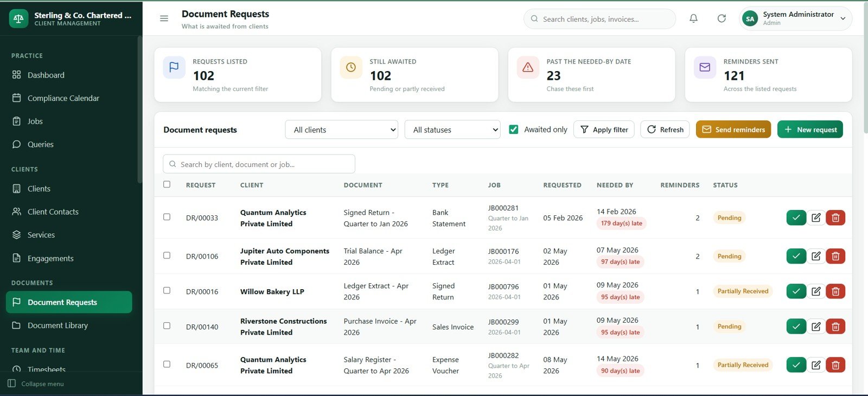
Task: Click the past needed-by warning triangle icon
Action: coord(528,67)
